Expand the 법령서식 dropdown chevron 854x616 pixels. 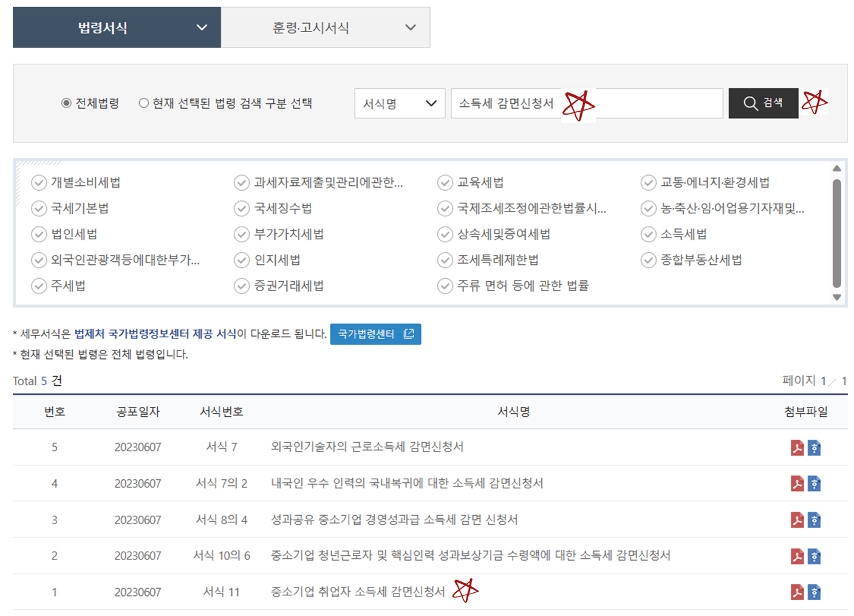click(200, 27)
